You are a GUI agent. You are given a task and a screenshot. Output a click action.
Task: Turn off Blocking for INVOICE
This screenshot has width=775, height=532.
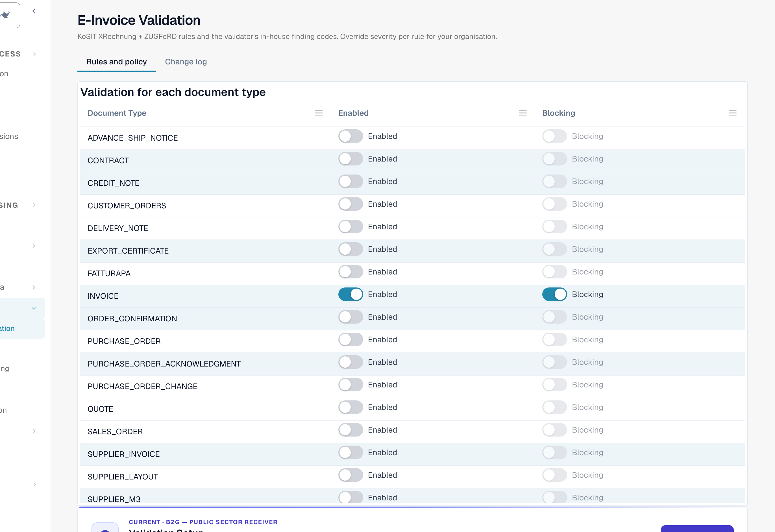click(x=554, y=294)
